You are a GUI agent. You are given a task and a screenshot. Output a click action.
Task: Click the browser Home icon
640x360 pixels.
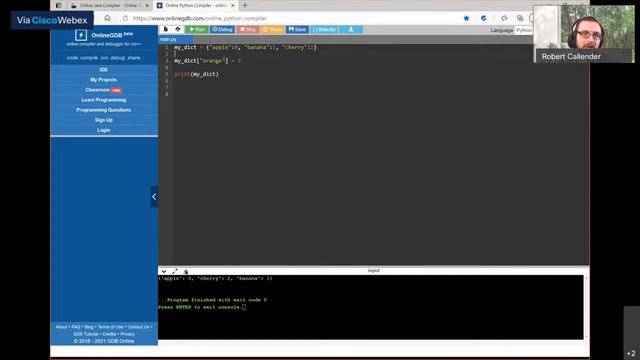[x=107, y=18]
